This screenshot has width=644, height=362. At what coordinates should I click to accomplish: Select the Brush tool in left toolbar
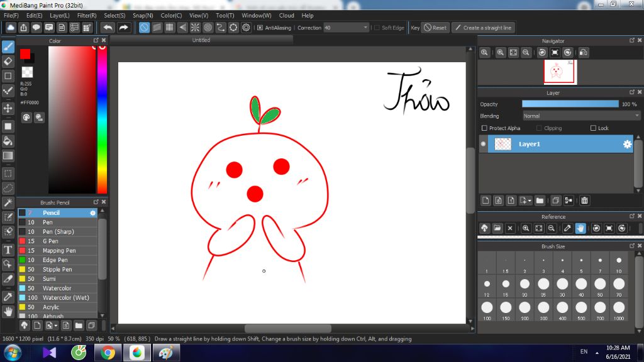coord(8,47)
